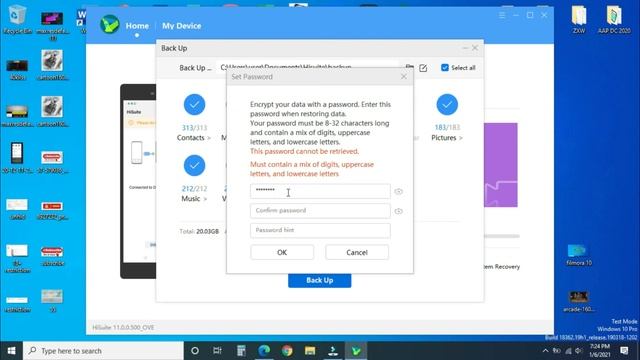Click the purple puzzle banner tile
Image resolution: width=640 pixels, height=360 pixels.
[x=501, y=165]
